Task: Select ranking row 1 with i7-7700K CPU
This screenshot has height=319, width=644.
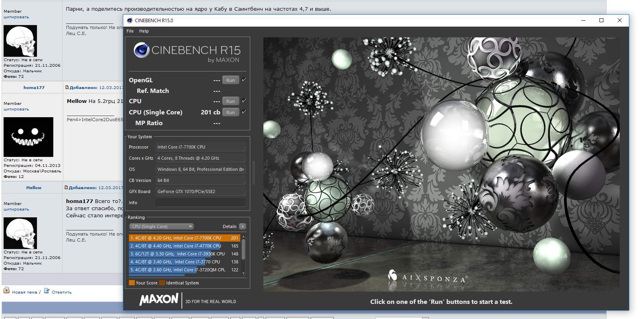Action: click(185, 238)
